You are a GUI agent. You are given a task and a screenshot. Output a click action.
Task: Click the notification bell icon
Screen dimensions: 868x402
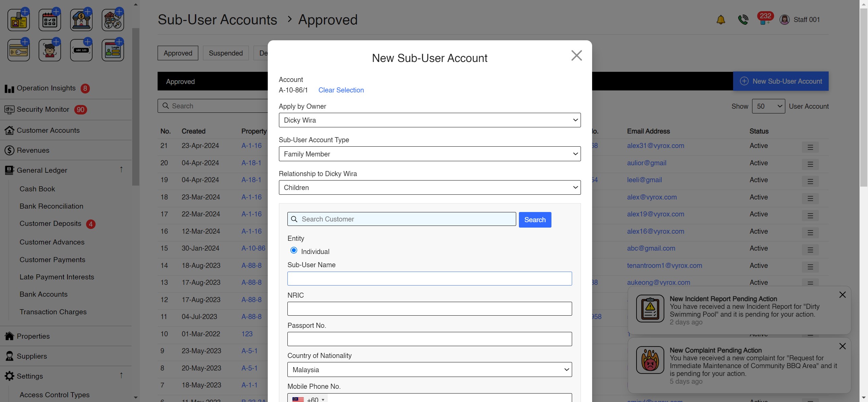click(x=721, y=20)
